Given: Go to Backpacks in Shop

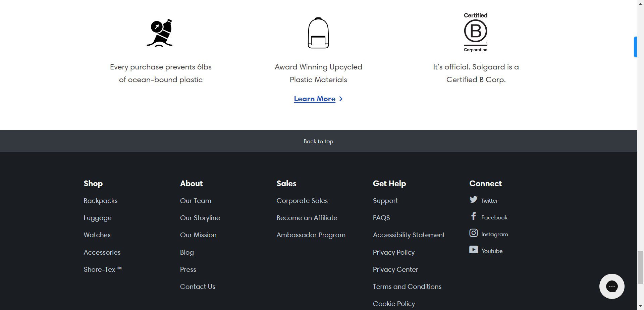Looking at the screenshot, I should tap(100, 201).
